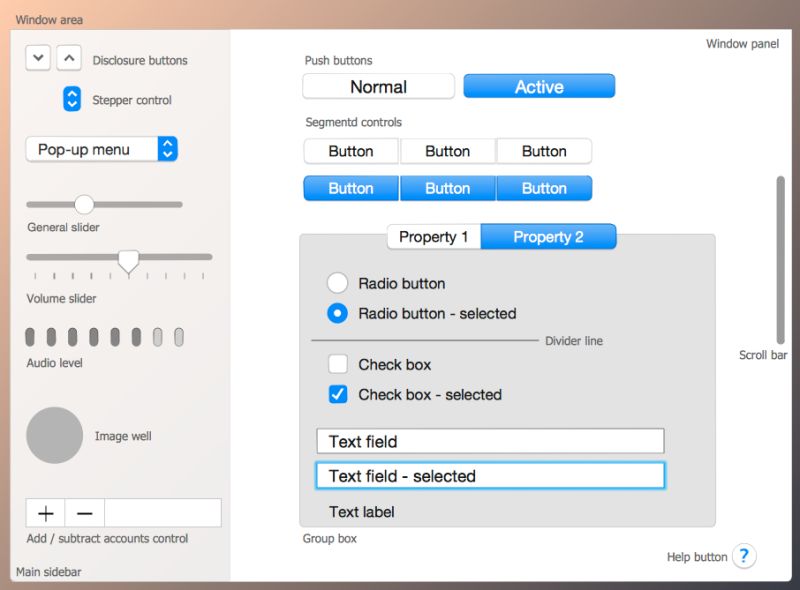
Task: Click the Image well circle
Action: (x=55, y=435)
